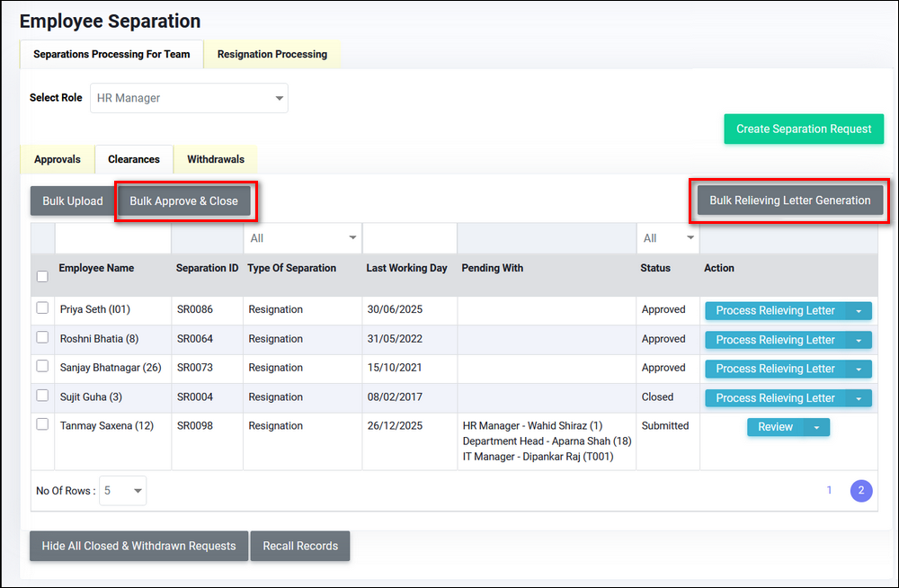Check the box next to Roshni Bhatia
899x588 pixels.
(42, 337)
